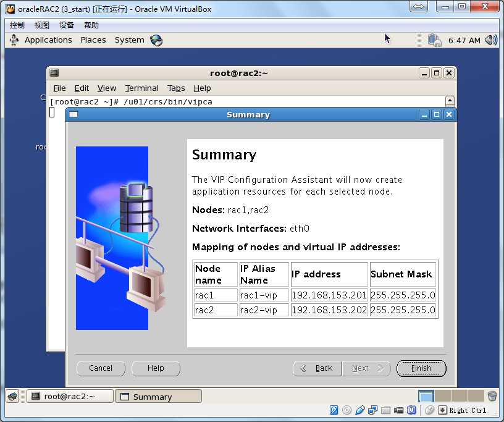Click VirtualBox mouse integration icon

[x=430, y=410]
